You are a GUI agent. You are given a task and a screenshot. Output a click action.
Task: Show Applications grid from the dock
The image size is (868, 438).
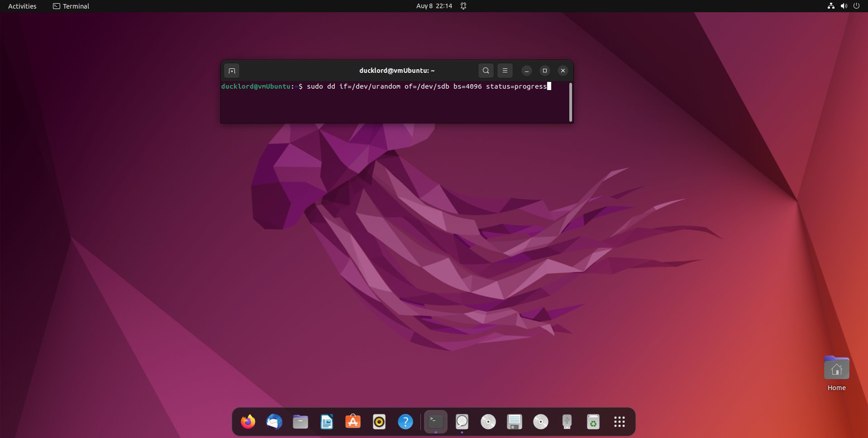coord(620,422)
